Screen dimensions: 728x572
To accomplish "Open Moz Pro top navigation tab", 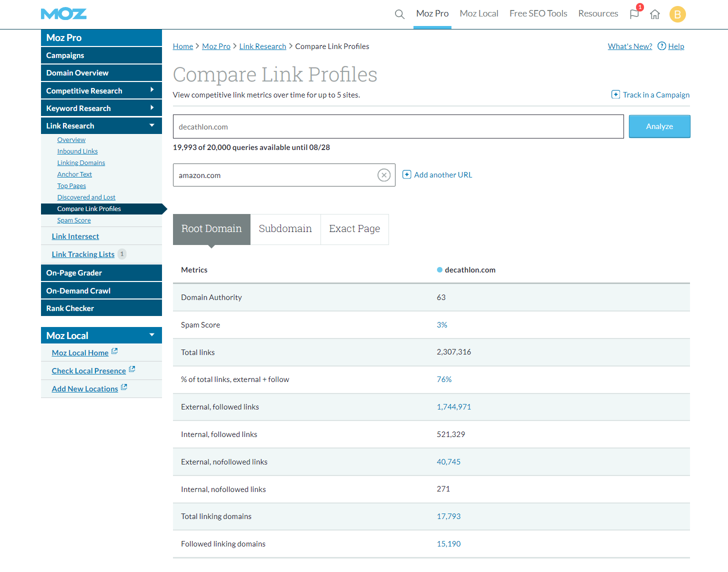I will [432, 14].
